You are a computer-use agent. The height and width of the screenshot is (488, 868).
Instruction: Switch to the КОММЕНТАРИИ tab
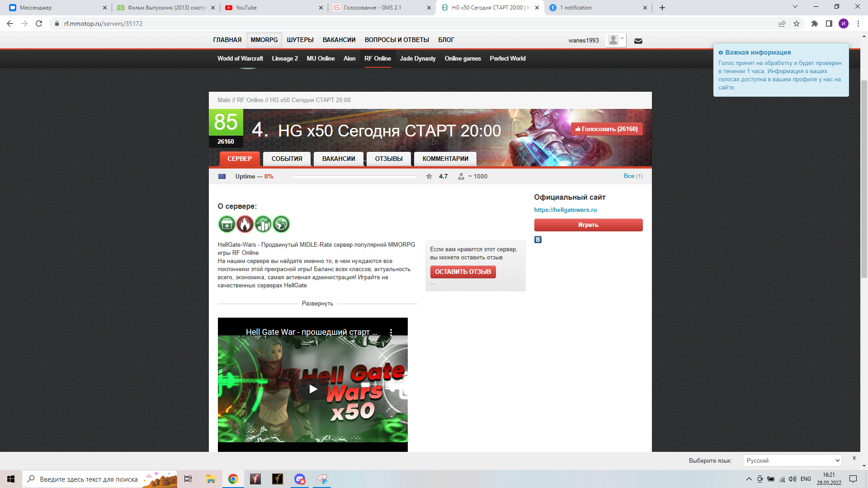pyautogui.click(x=445, y=159)
